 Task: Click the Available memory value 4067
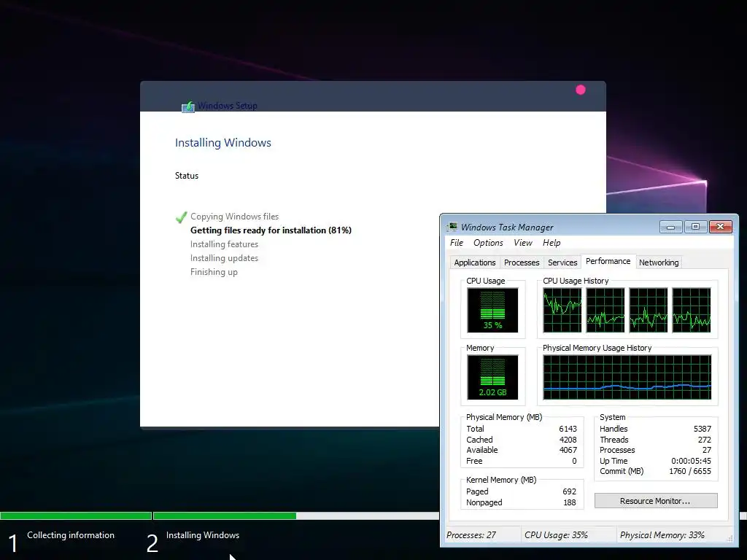tap(568, 451)
